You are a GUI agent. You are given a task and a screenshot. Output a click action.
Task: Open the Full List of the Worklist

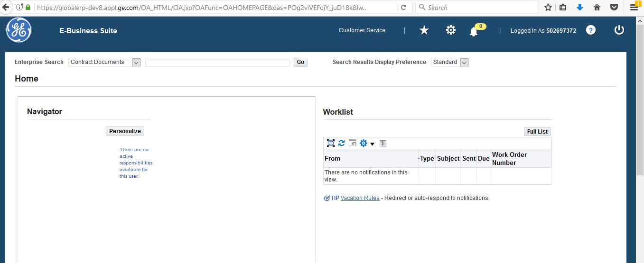(x=537, y=132)
